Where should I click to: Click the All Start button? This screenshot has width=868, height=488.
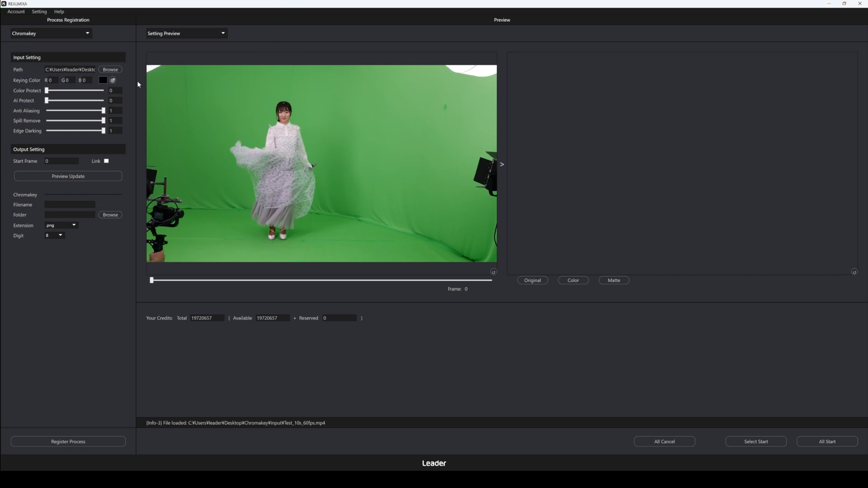[x=827, y=441]
